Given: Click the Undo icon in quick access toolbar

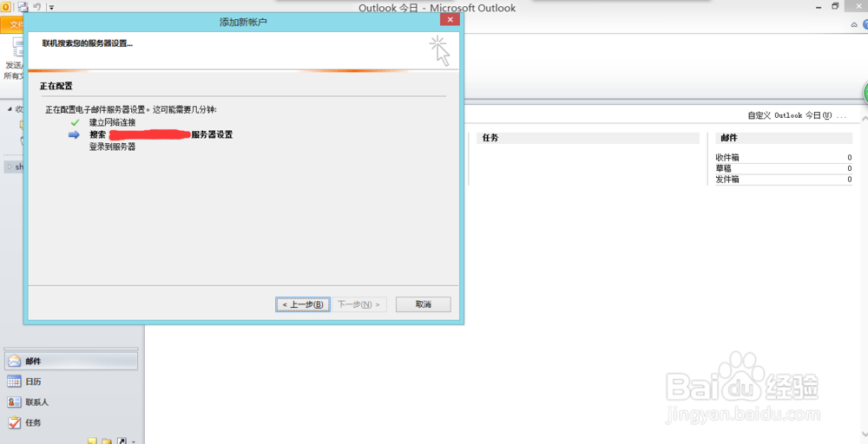Looking at the screenshot, I should tap(36, 7).
